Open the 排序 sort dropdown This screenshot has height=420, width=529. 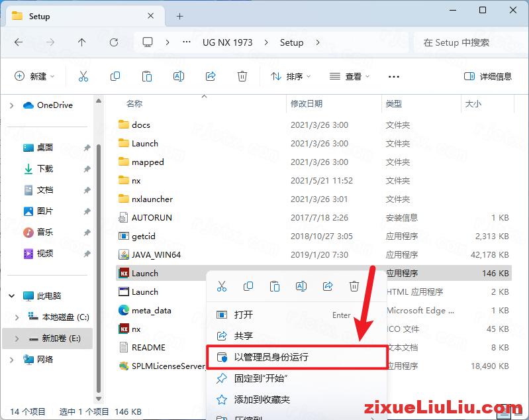[x=290, y=77]
